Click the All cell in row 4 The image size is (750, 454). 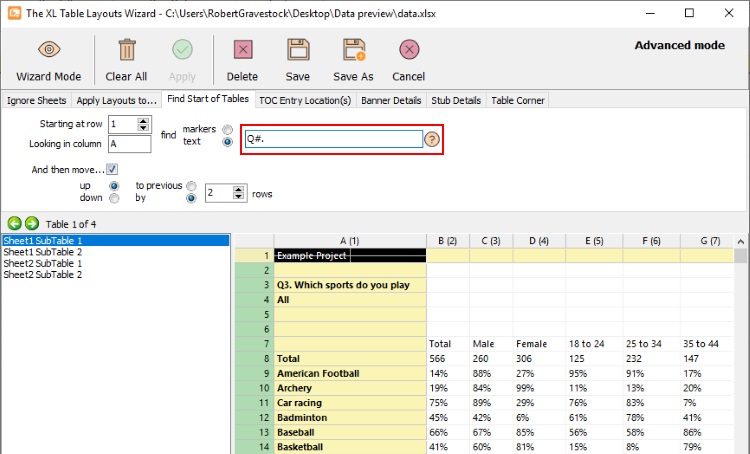350,300
